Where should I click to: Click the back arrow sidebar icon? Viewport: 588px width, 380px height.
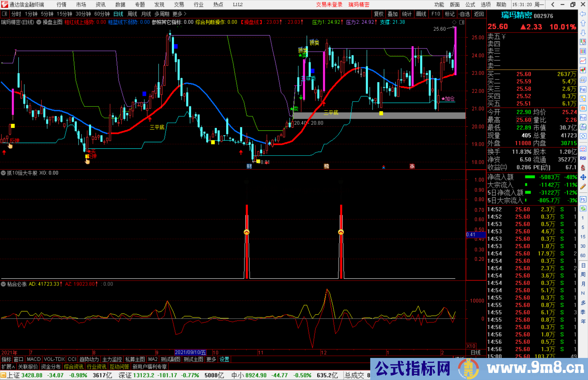click(583, 14)
